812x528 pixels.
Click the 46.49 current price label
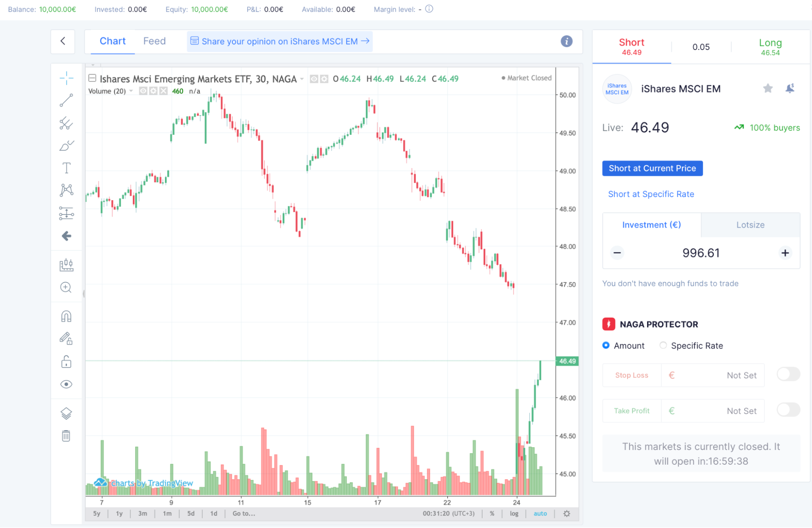click(567, 361)
